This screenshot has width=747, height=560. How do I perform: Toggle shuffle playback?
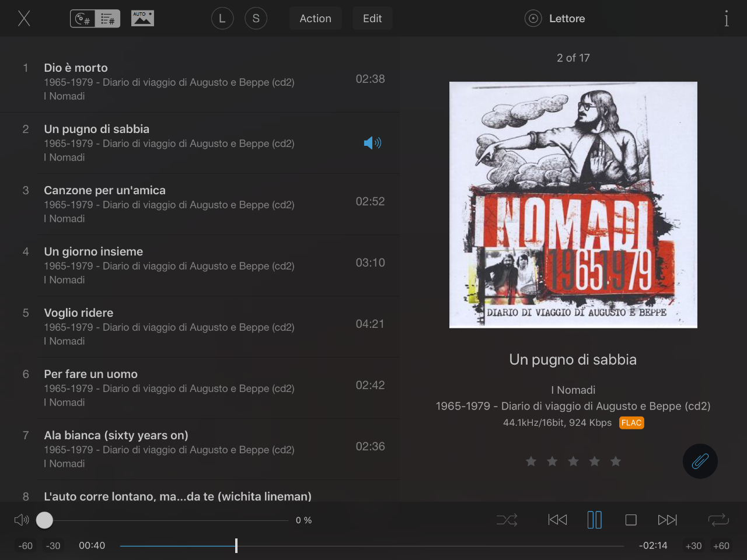(507, 520)
